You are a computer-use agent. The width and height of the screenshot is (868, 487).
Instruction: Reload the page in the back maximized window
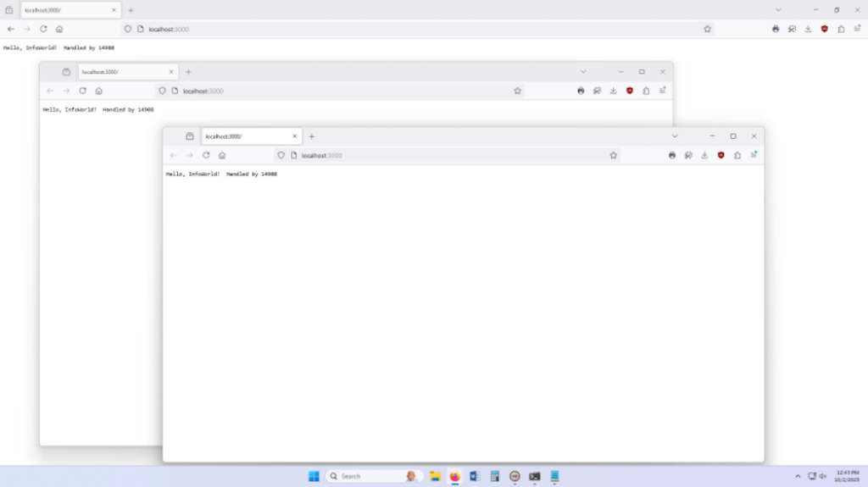pyautogui.click(x=43, y=29)
